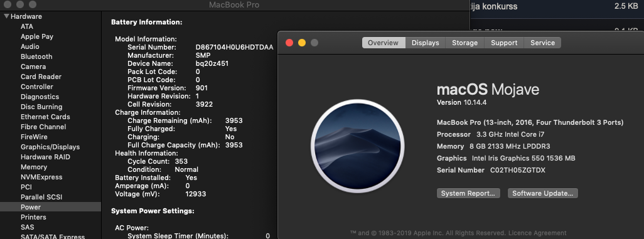Click the Full Charge Capacity value 3953

[x=233, y=145]
